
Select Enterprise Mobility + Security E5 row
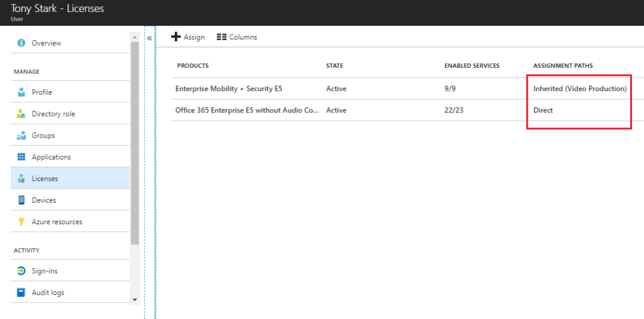coord(229,89)
